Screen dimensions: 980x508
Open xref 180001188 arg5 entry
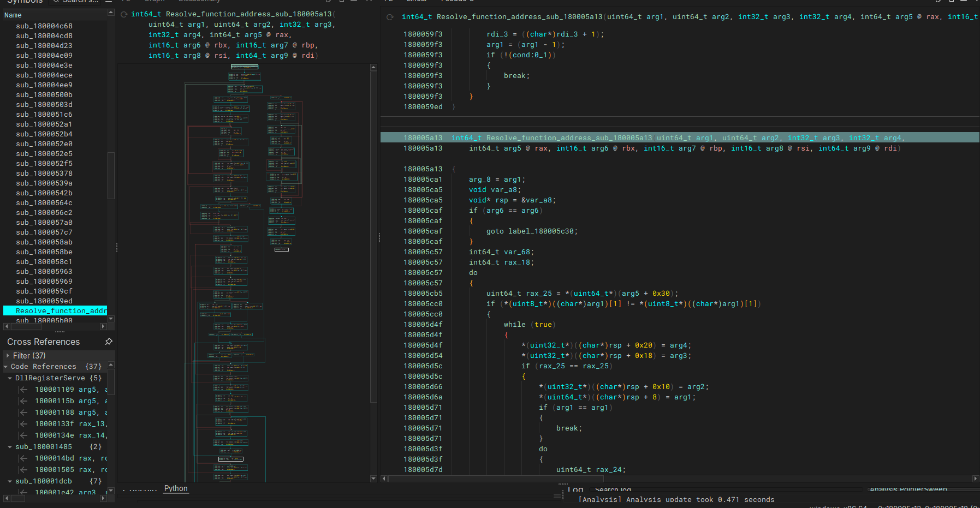tap(71, 413)
